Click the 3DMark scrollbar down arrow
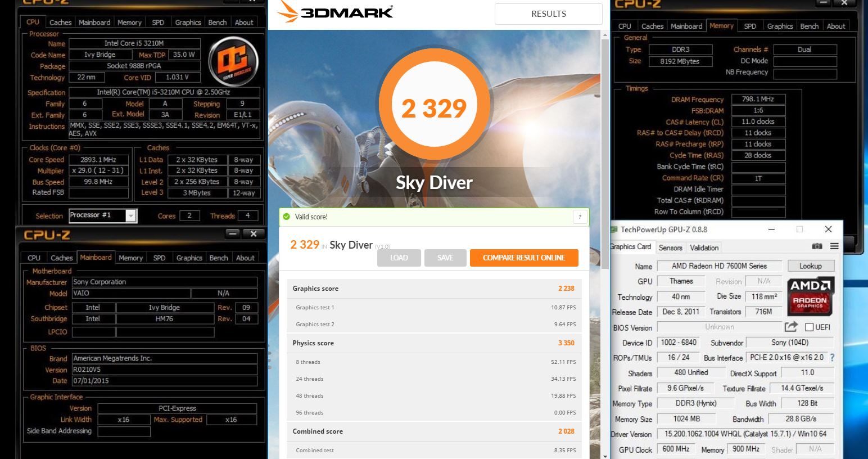This screenshot has width=868, height=459. (605, 455)
